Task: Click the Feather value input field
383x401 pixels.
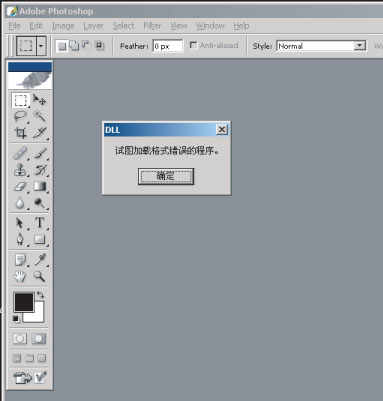Action: click(x=168, y=46)
